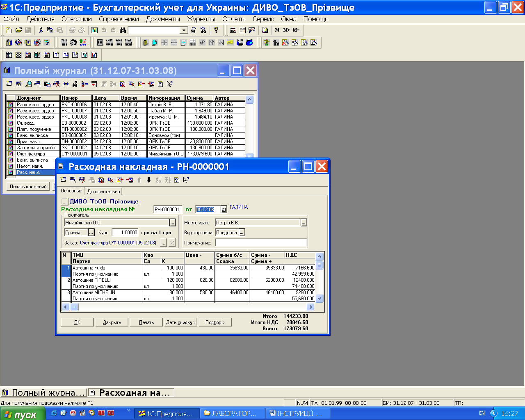Open the Отчеты menu
This screenshot has width=525, height=420.
click(234, 19)
